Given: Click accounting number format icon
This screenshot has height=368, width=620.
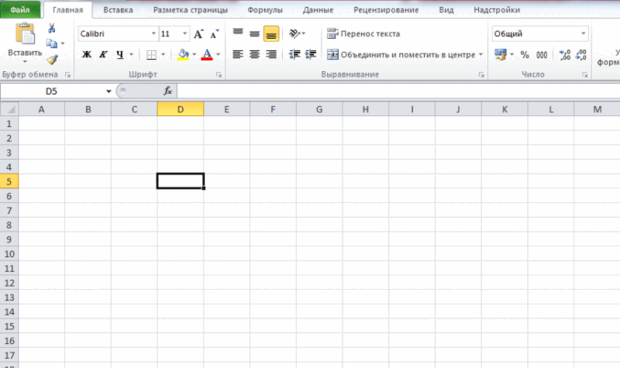Looking at the screenshot, I should [x=501, y=55].
